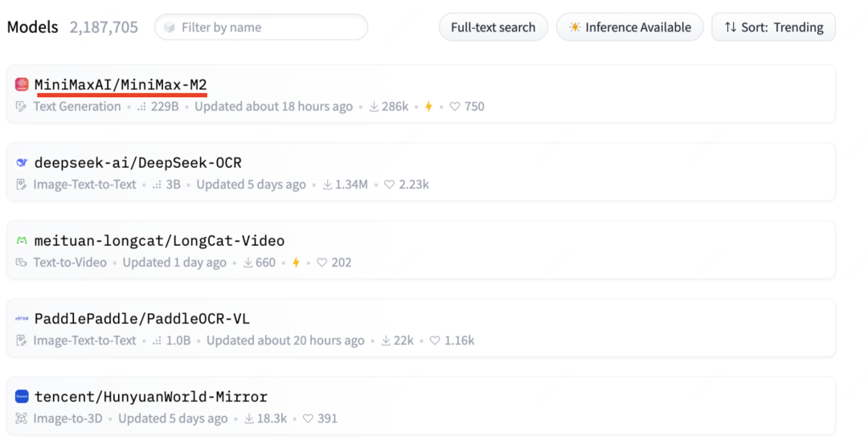Click the heart icon beside 1.16k
Viewport: 868px width, 437px height.
pyautogui.click(x=435, y=341)
